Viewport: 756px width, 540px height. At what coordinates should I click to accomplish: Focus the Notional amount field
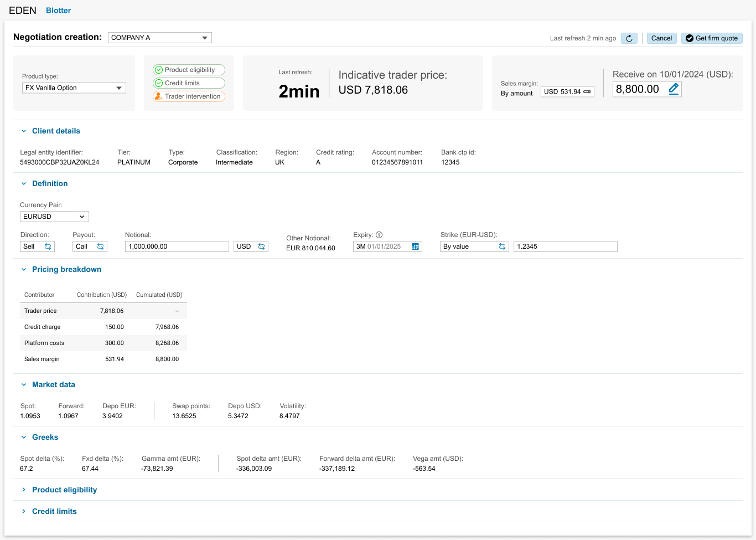[177, 246]
